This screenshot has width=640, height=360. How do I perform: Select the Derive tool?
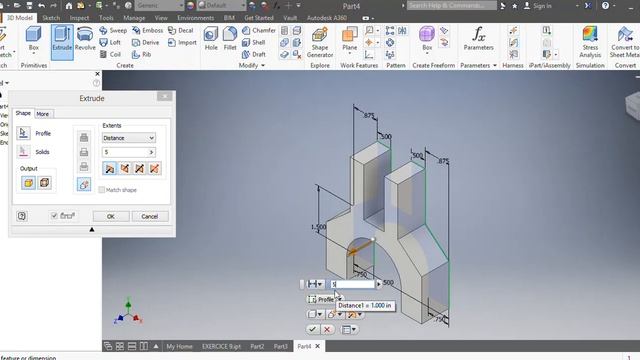145,42
